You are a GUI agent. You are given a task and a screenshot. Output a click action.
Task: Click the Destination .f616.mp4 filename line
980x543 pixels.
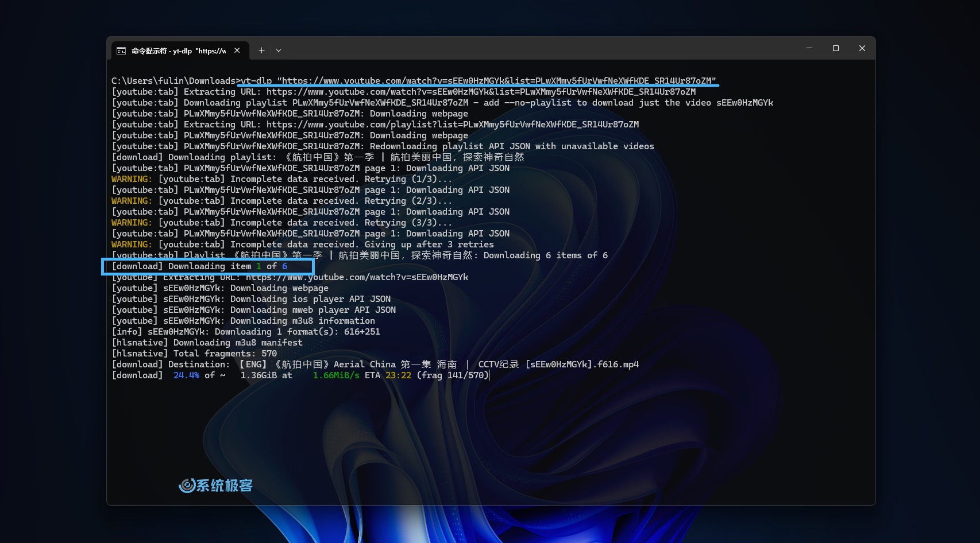[375, 364]
